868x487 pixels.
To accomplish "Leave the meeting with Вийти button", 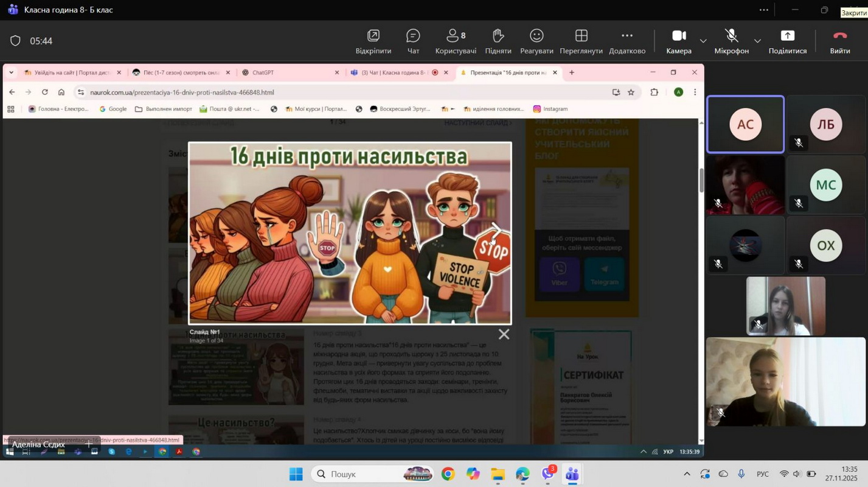I will click(x=840, y=41).
